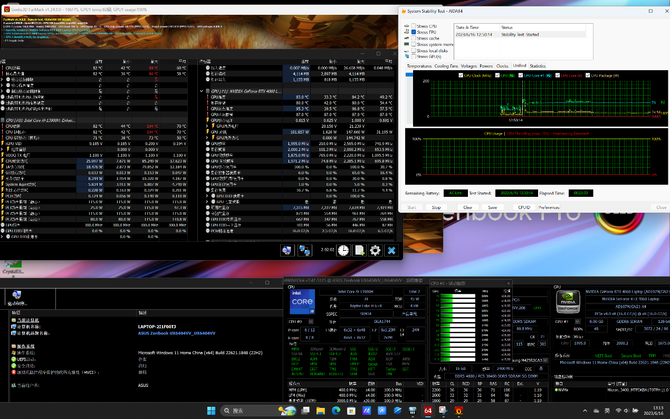Switch to the Temperatures tab in AIDA64

click(419, 66)
